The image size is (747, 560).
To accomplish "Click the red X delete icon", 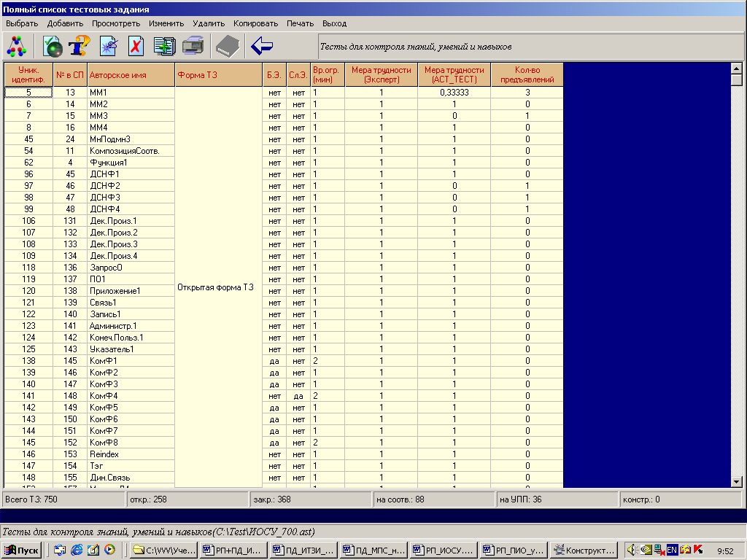I will (x=136, y=46).
